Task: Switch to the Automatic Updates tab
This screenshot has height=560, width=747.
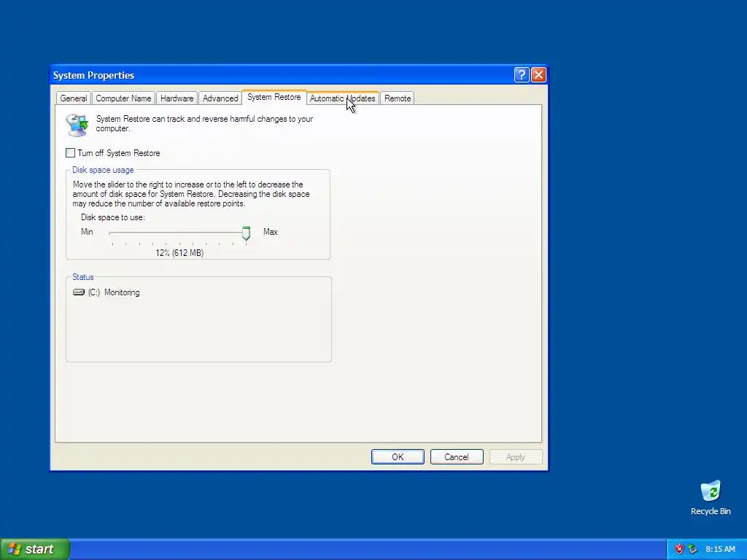Action: [x=343, y=98]
